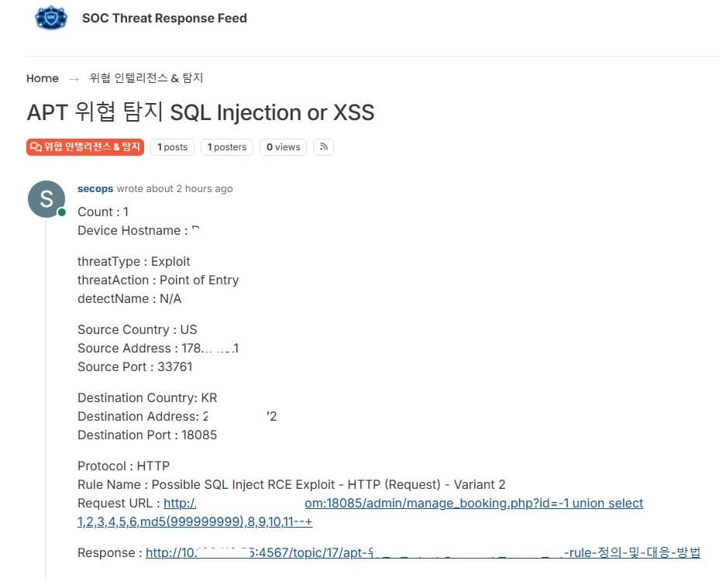The width and height of the screenshot is (719, 588).
Task: Select the Rule Name text line
Action: (291, 484)
